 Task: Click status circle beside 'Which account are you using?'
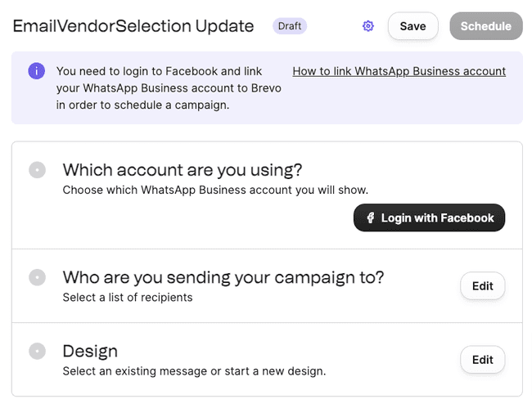tap(37, 170)
